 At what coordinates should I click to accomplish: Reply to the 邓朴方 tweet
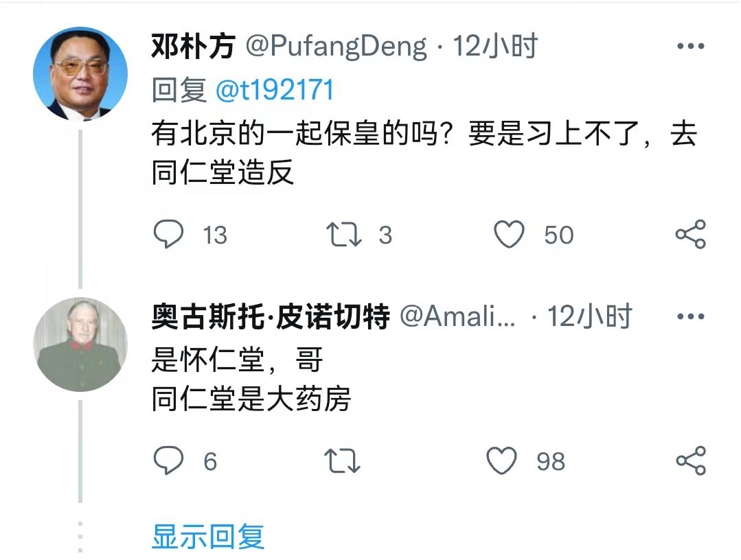[168, 235]
